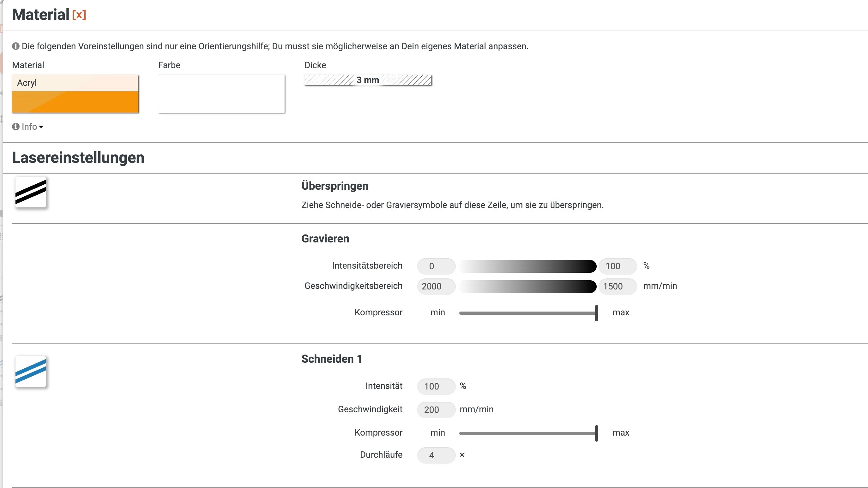868x488 pixels.
Task: Click the Material close button [x]
Action: click(79, 14)
